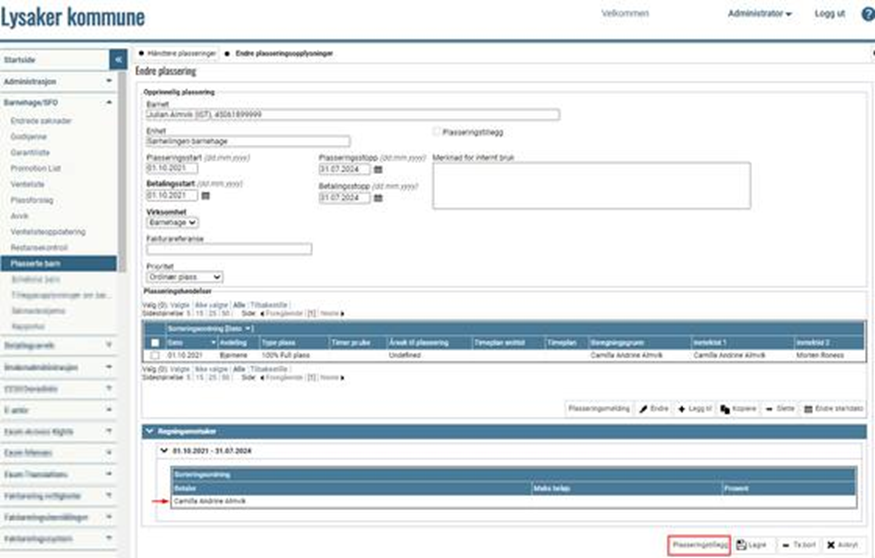The height and width of the screenshot is (558, 875).
Task: Open calendar picker for Betalingsstopp date
Action: click(378, 198)
